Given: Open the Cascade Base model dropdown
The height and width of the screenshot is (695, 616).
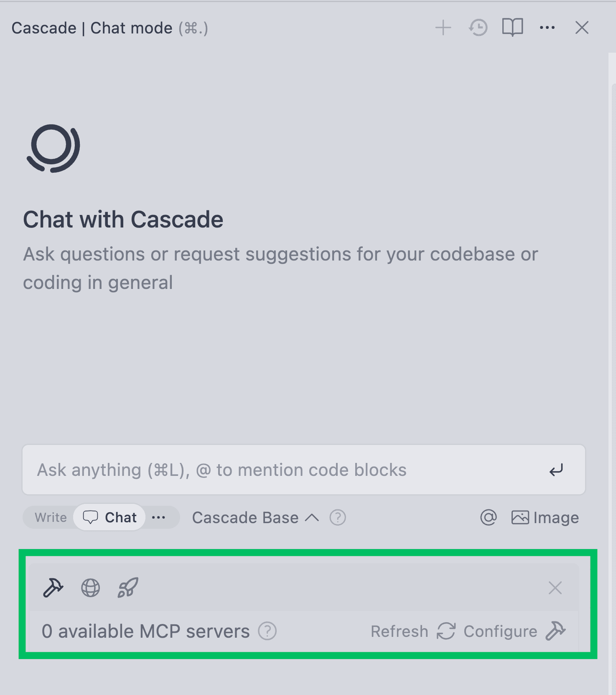Looking at the screenshot, I should tap(245, 518).
